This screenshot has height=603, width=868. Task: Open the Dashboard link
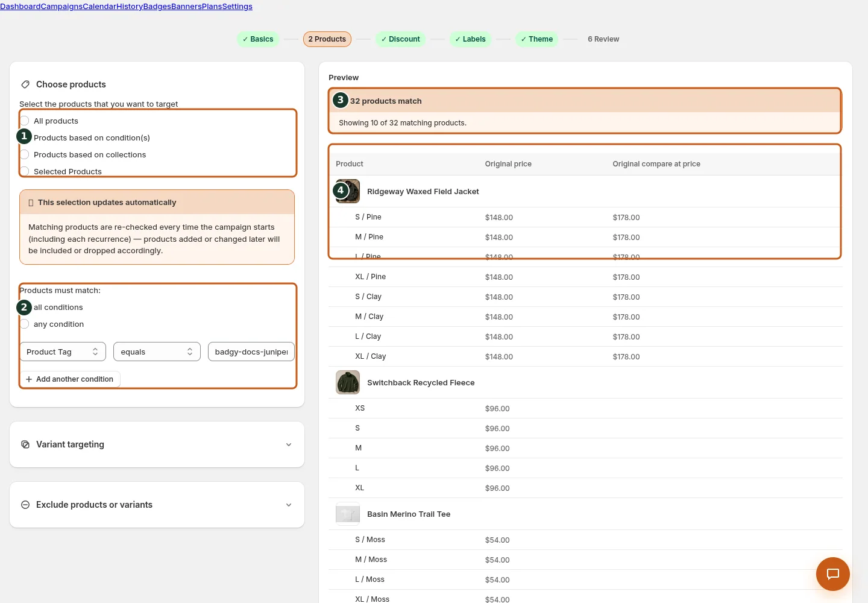coord(20,7)
